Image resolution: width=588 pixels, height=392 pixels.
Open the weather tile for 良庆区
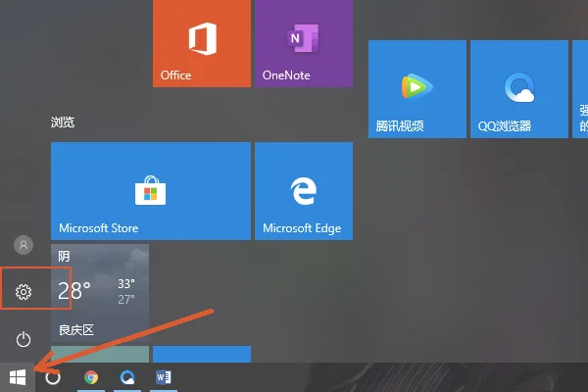(100, 293)
